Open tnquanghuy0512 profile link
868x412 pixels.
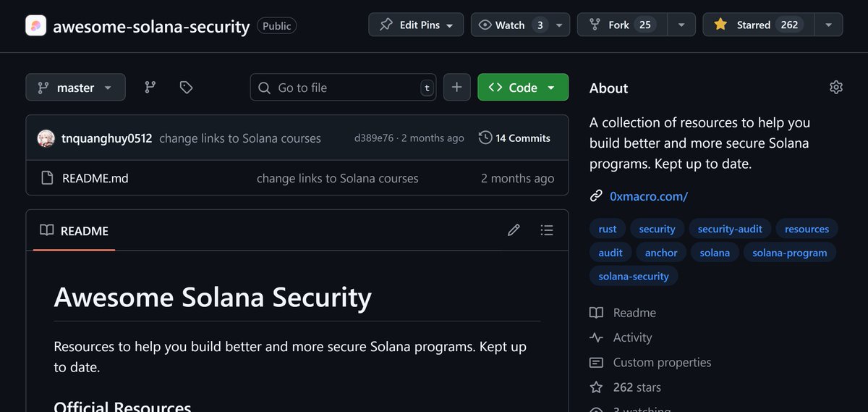pos(106,138)
